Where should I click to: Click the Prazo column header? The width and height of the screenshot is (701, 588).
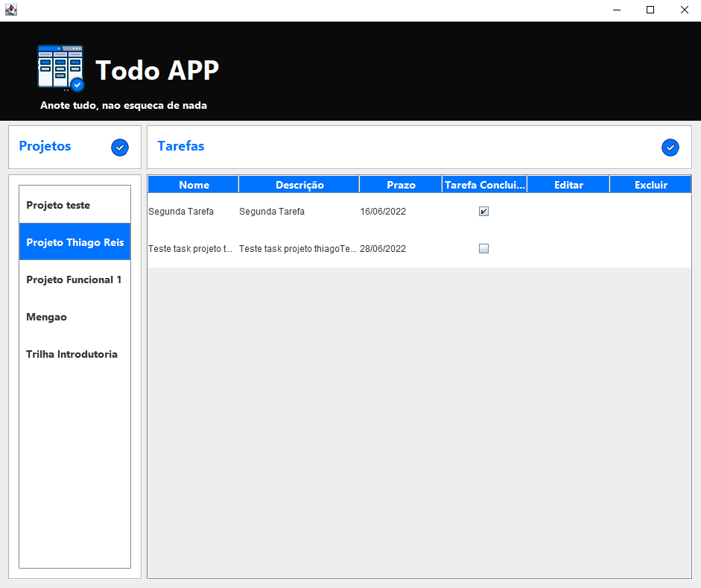(401, 184)
